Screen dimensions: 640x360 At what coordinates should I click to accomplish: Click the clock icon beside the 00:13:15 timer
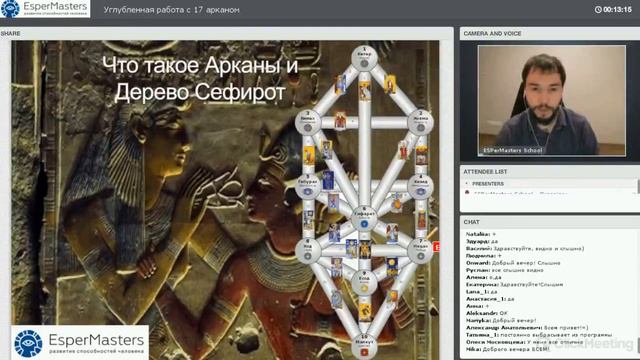click(598, 9)
